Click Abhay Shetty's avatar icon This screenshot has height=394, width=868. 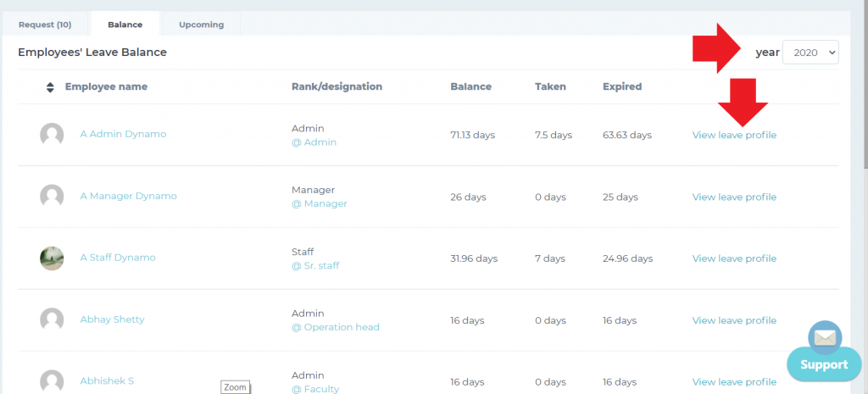[x=52, y=320]
